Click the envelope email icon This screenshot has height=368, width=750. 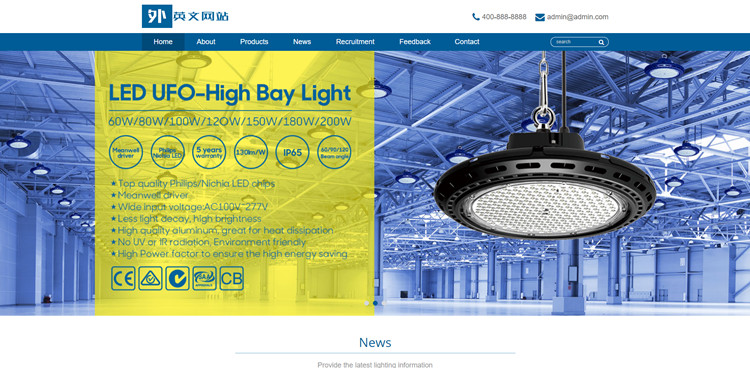[540, 17]
